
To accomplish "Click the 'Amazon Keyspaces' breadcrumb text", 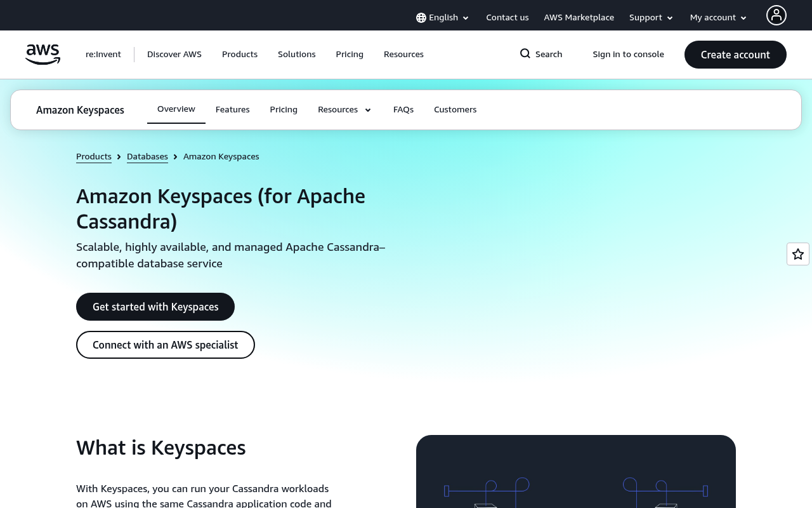I will pyautogui.click(x=221, y=156).
